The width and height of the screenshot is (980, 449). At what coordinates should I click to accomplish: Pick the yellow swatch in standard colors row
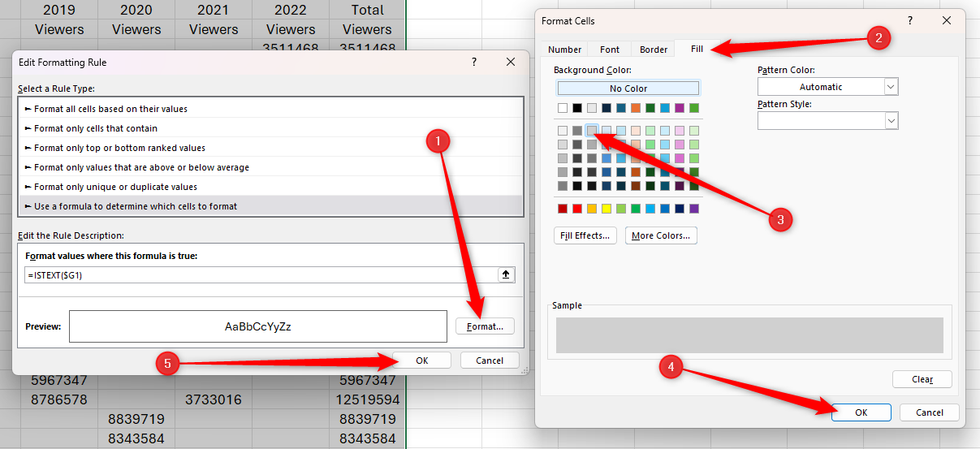607,209
